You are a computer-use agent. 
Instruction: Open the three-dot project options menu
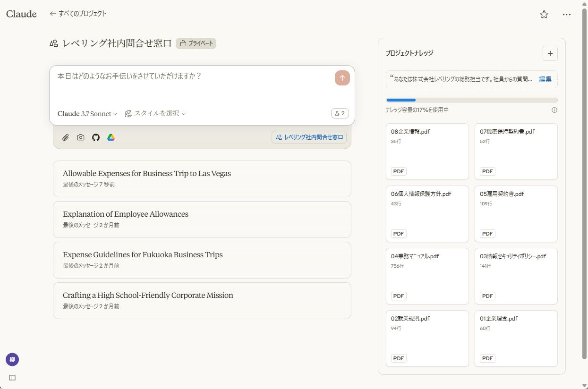coord(567,14)
